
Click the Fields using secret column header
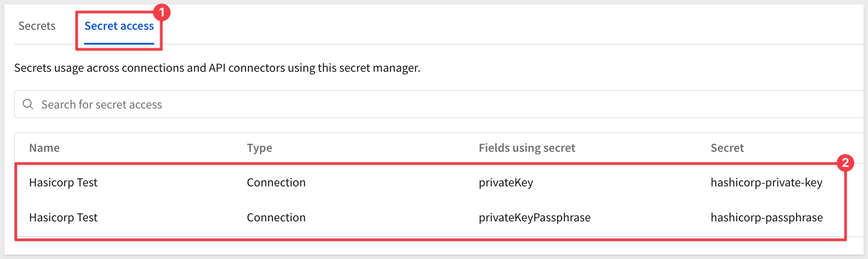(527, 148)
